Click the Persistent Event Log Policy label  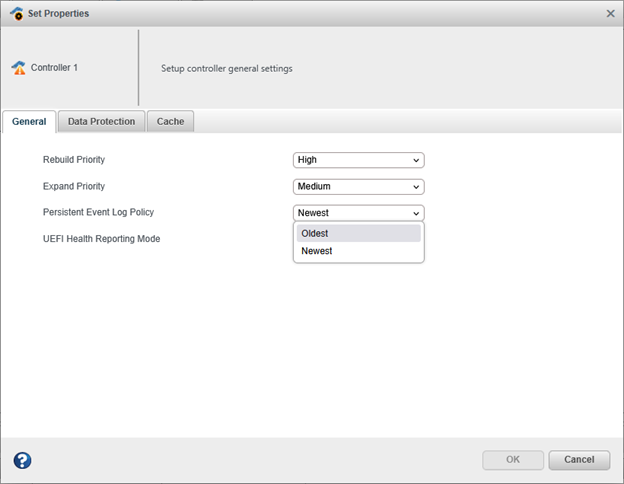pyautogui.click(x=98, y=213)
